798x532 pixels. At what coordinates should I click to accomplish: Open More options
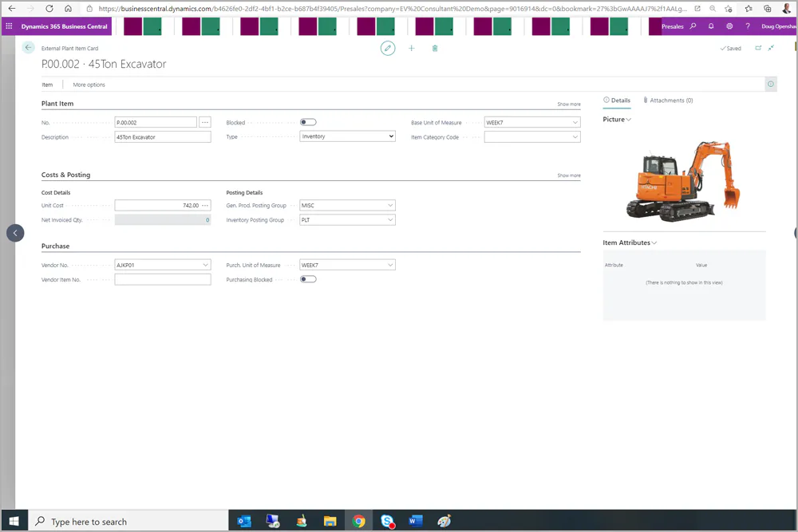click(x=89, y=85)
